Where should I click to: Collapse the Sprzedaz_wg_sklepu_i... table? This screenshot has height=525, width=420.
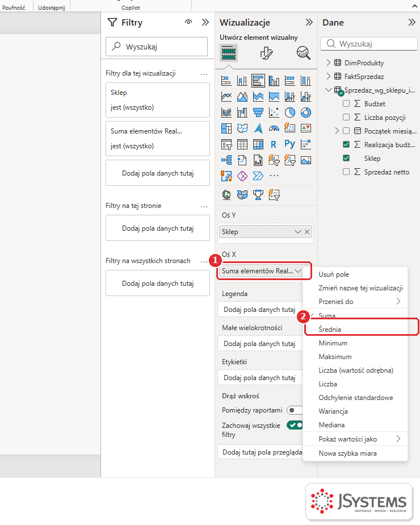329,90
